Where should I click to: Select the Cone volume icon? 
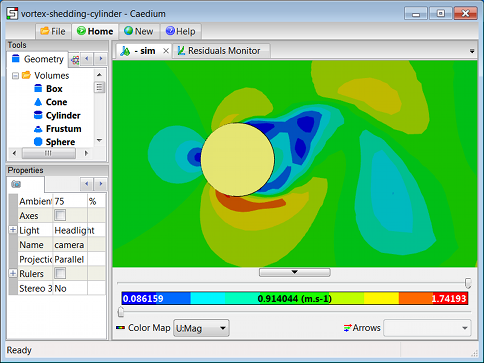click(38, 102)
